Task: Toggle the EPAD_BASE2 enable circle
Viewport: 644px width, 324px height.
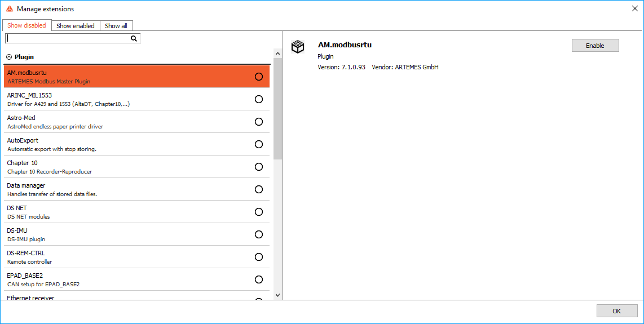Action: (x=259, y=279)
